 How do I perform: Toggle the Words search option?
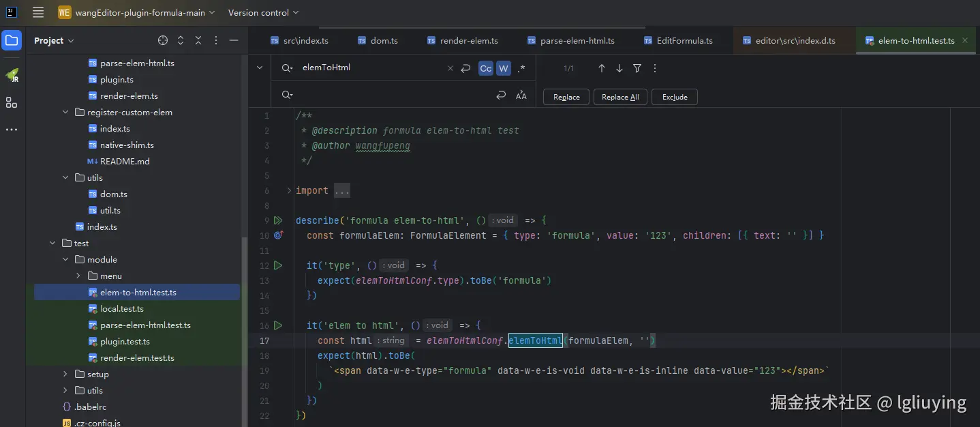click(503, 68)
